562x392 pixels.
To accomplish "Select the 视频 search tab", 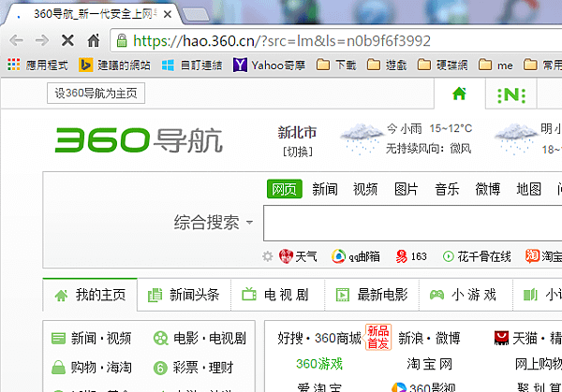I will (x=365, y=189).
